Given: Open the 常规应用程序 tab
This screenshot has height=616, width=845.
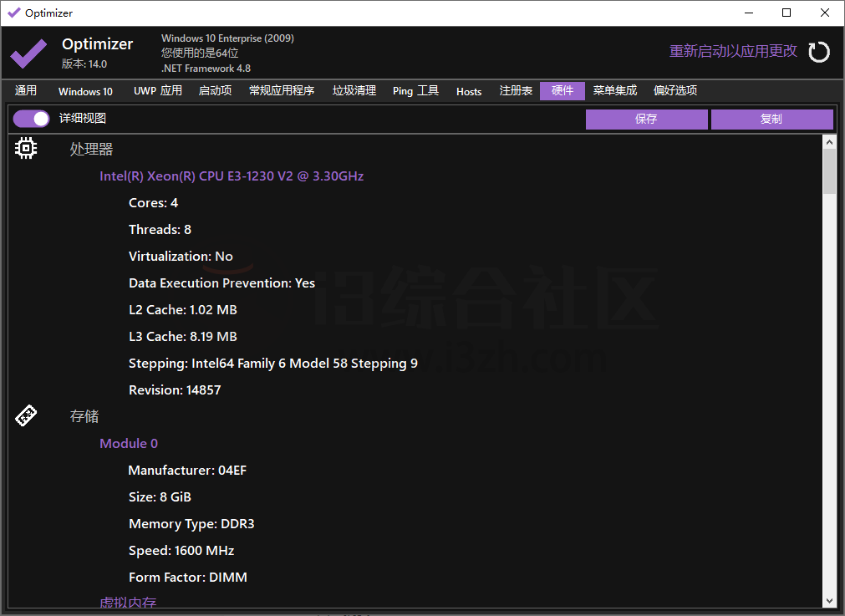Looking at the screenshot, I should pos(282,90).
